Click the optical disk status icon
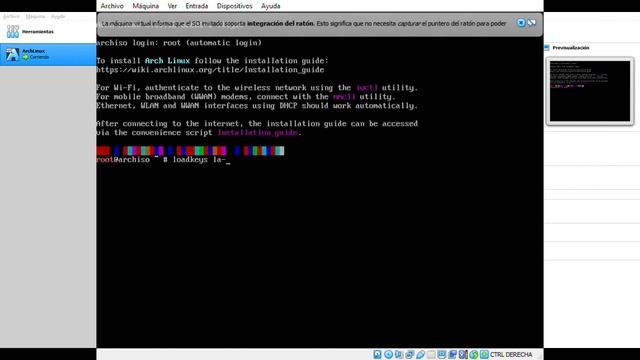Viewport: 640px width, 360px height. [389, 354]
